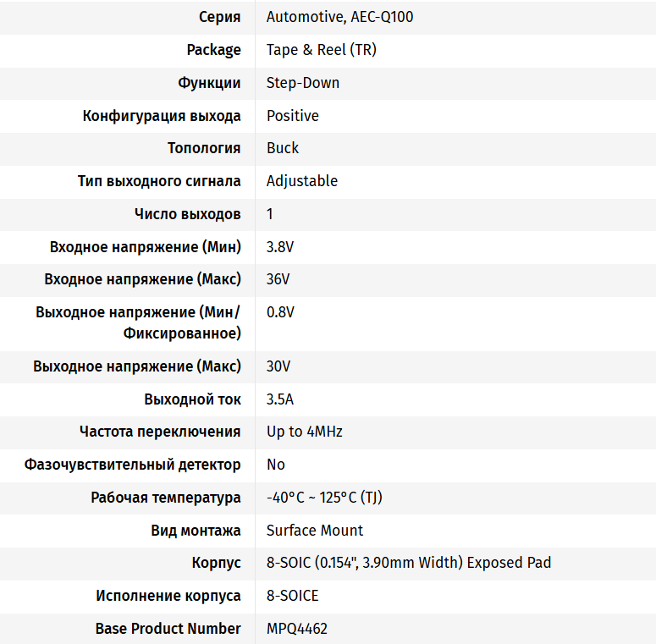Select the 'Фазочувствительный детектор' row label
The image size is (656, 644).
tap(132, 465)
